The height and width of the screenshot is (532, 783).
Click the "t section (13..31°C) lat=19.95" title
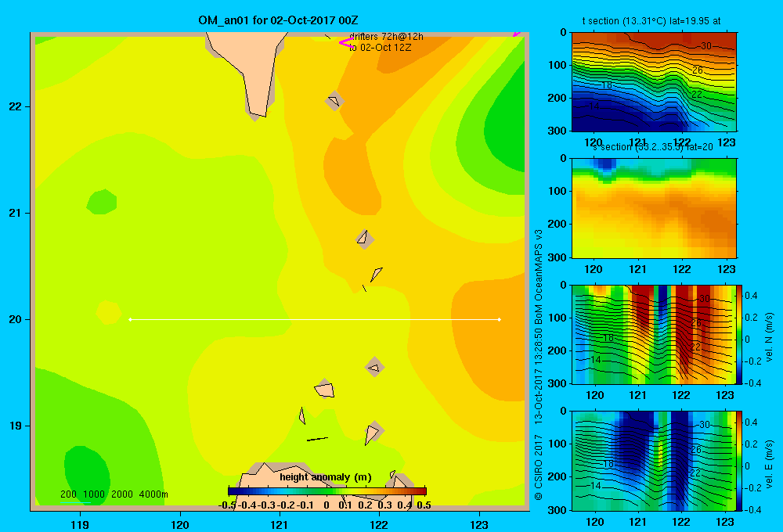(x=651, y=21)
